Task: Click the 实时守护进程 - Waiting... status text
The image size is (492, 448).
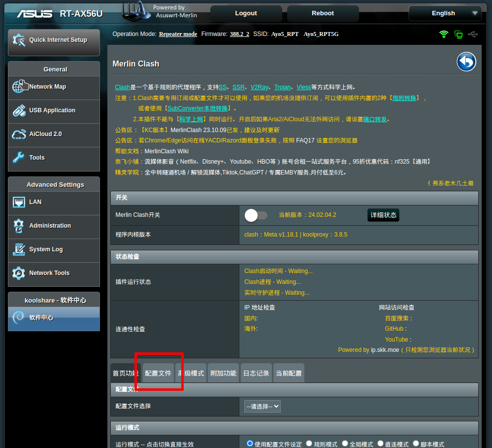Action: point(277,293)
